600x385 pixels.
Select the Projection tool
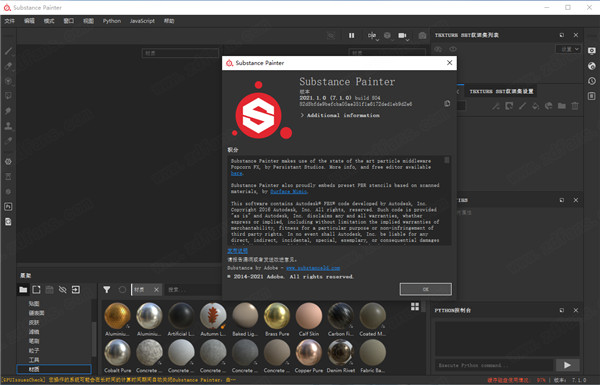pyautogui.click(x=8, y=81)
